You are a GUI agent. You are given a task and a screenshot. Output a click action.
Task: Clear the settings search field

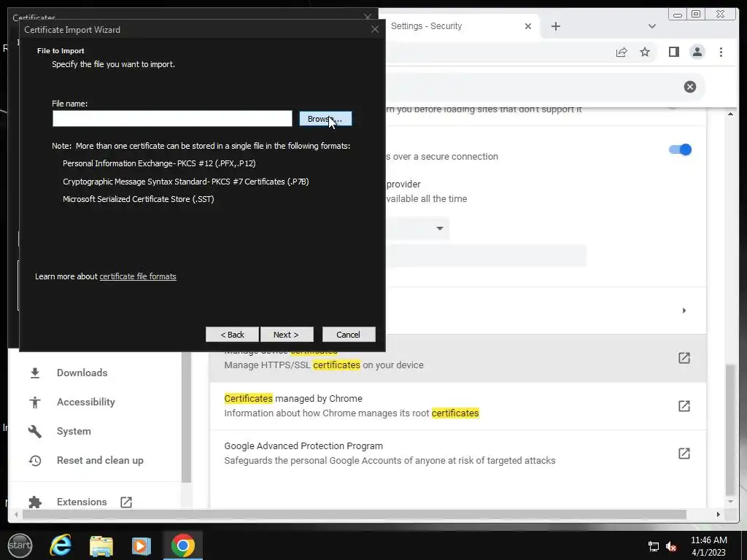click(x=690, y=87)
